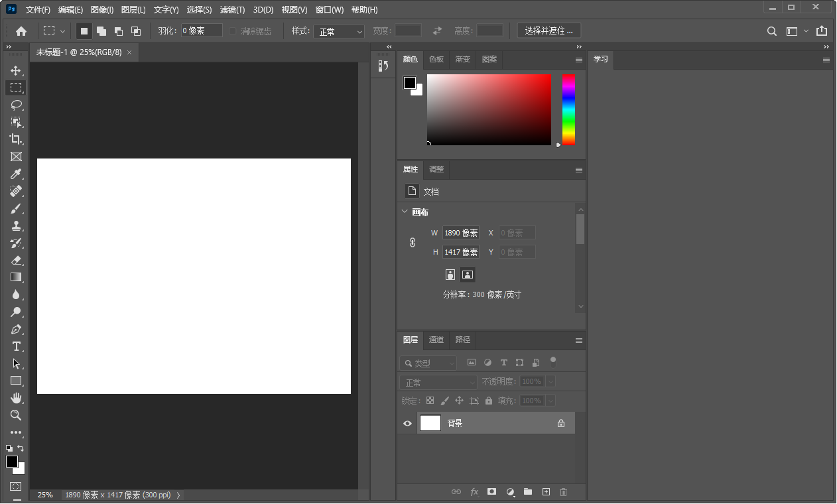Image resolution: width=837 pixels, height=504 pixels.
Task: Open the 滤镜 menu
Action: tap(231, 9)
